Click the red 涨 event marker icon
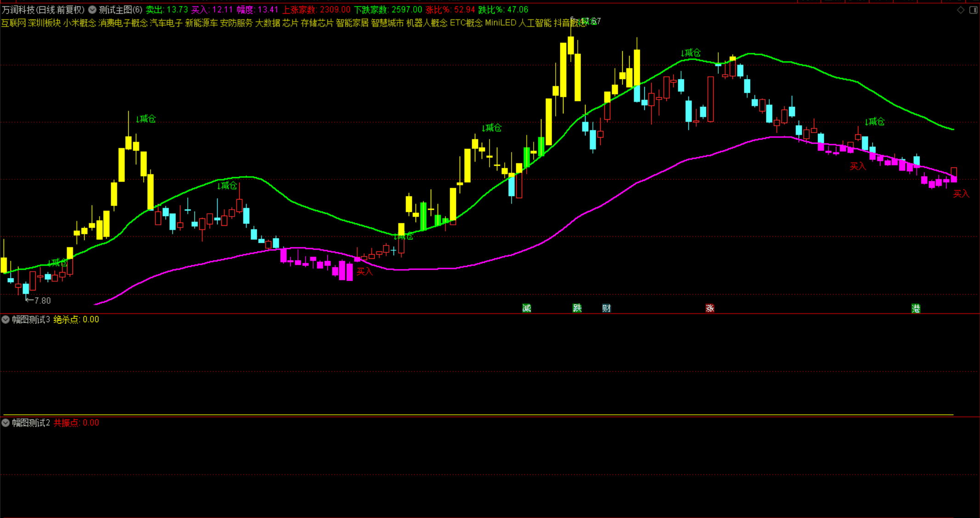The height and width of the screenshot is (518, 980). point(710,308)
